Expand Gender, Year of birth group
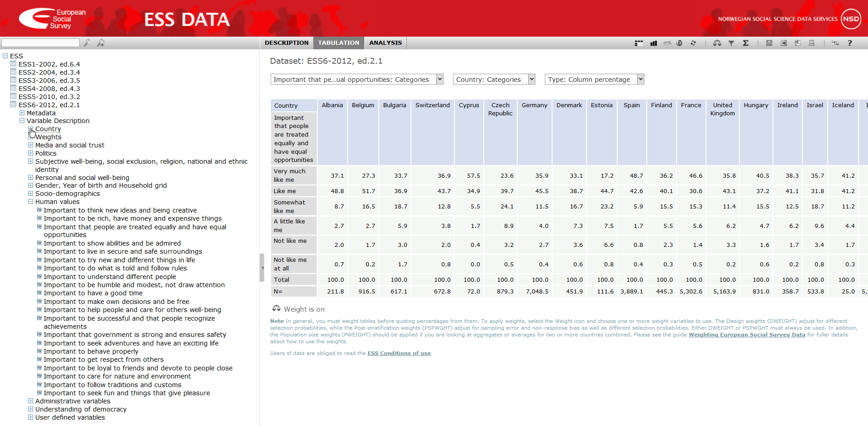The image size is (868, 426). tap(30, 185)
